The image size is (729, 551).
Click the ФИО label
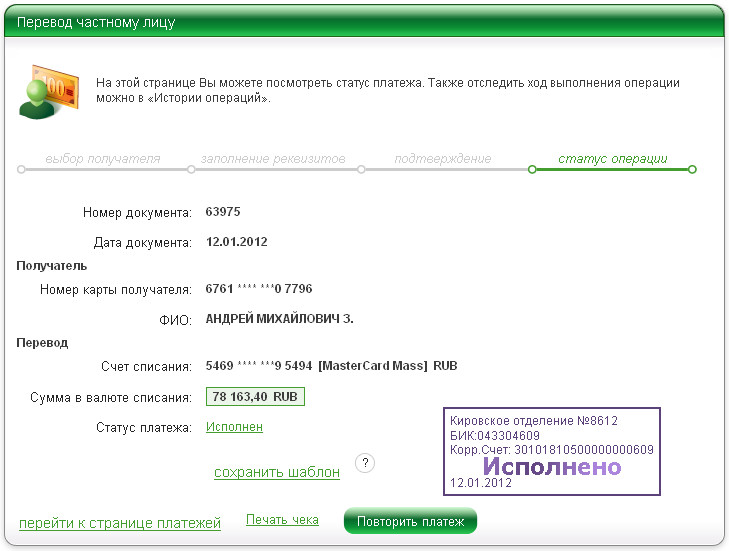(175, 320)
